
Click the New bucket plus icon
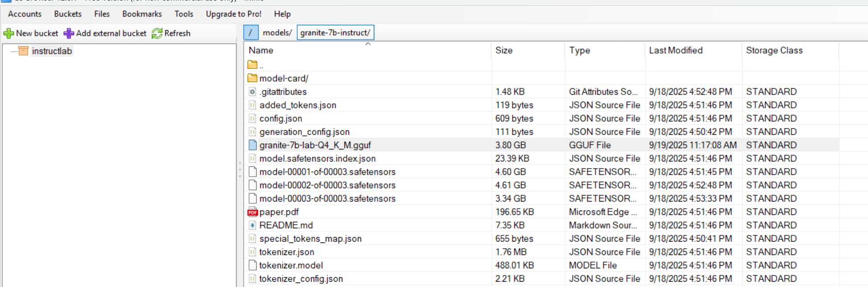[8, 33]
